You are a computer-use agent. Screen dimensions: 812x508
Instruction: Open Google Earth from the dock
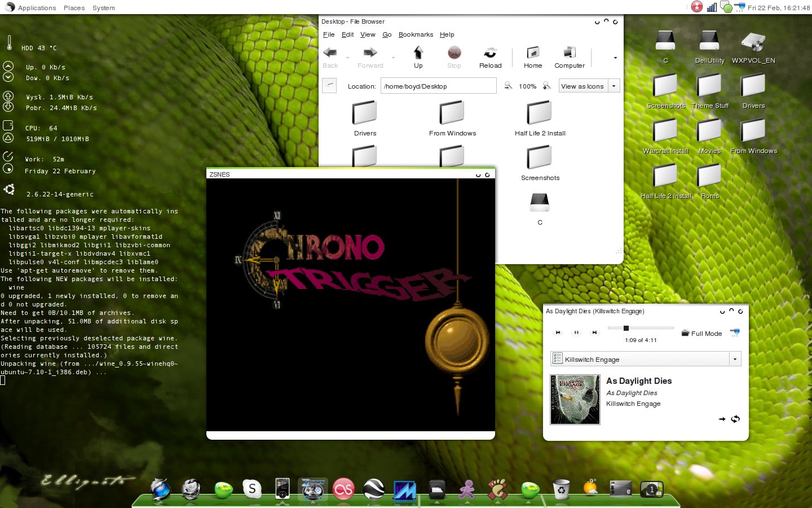(374, 489)
